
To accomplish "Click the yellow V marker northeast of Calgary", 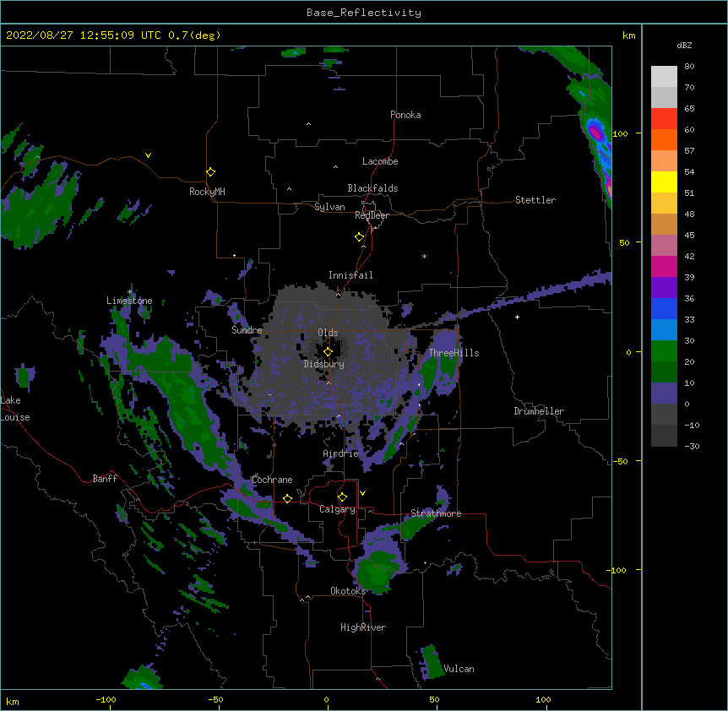I will pyautogui.click(x=362, y=493).
